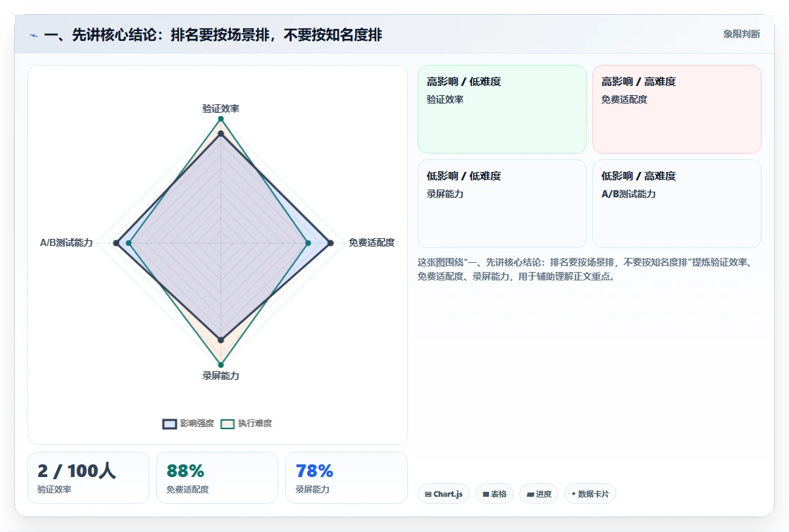Toggle the 执行难度 legend swatch
The width and height of the screenshot is (789, 532).
[228, 423]
